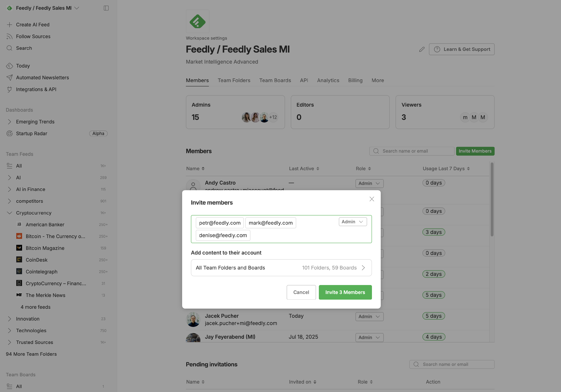Toggle the sidebar panel icon

point(106,8)
